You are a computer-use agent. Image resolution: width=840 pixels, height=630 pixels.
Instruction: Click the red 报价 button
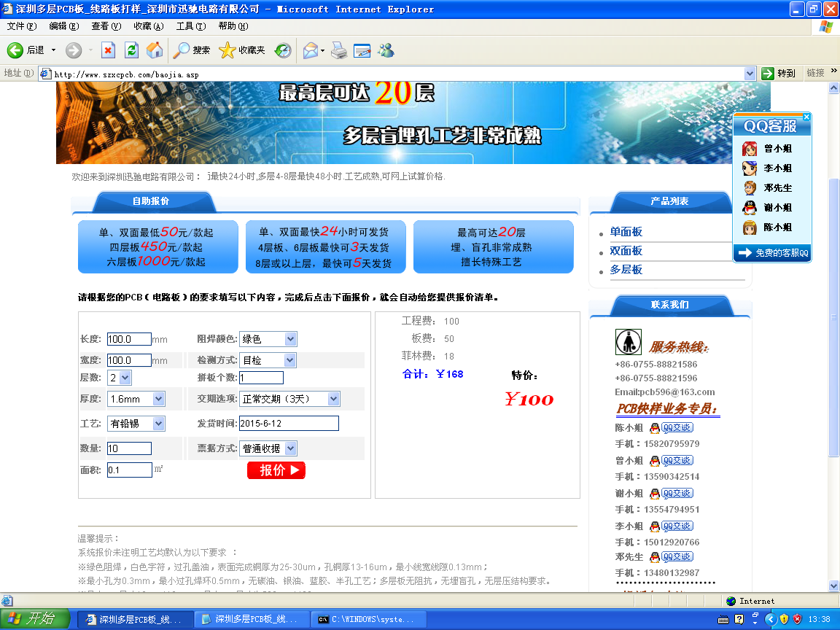[x=276, y=470]
